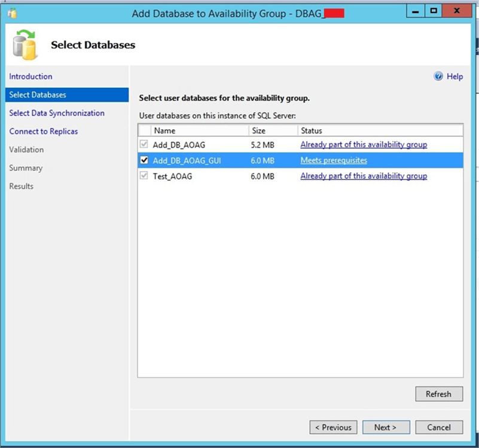Screen dimensions: 479x448
Task: Click the wizard database icon in header
Action: click(25, 45)
